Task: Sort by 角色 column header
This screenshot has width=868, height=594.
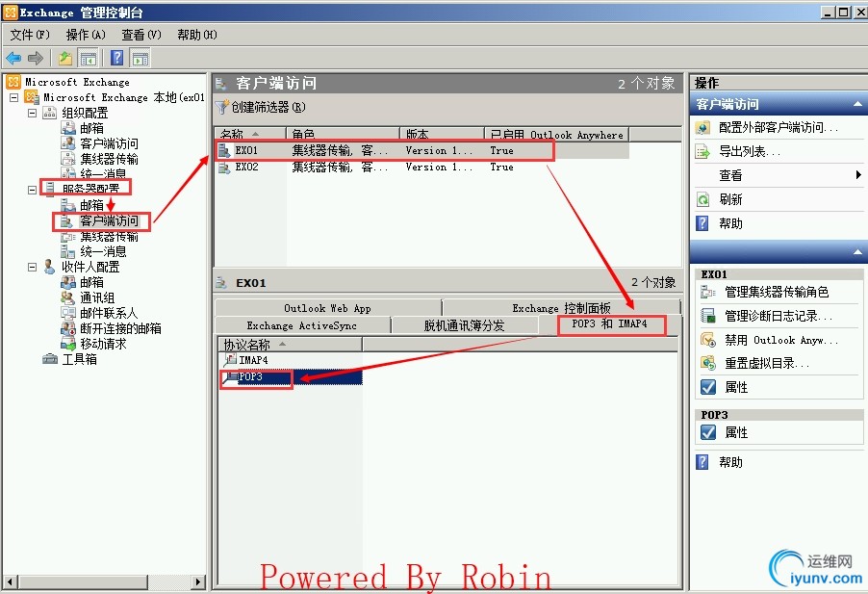Action: tap(343, 135)
